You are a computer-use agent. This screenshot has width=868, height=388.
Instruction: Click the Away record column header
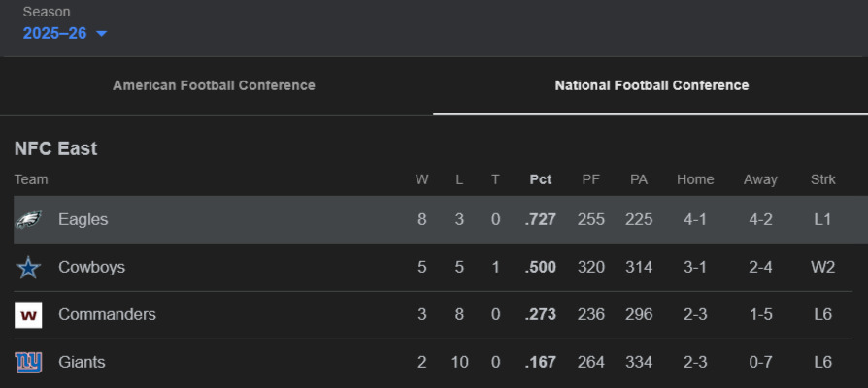(x=760, y=179)
